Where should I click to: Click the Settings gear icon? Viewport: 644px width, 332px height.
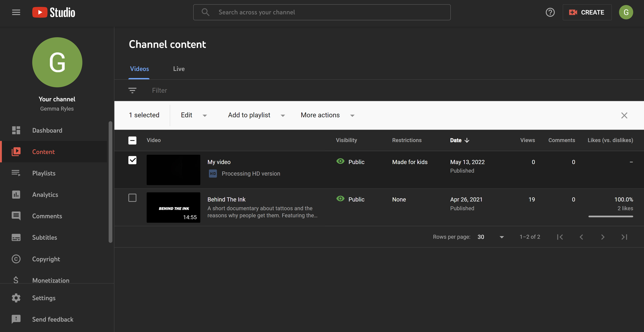(16, 298)
